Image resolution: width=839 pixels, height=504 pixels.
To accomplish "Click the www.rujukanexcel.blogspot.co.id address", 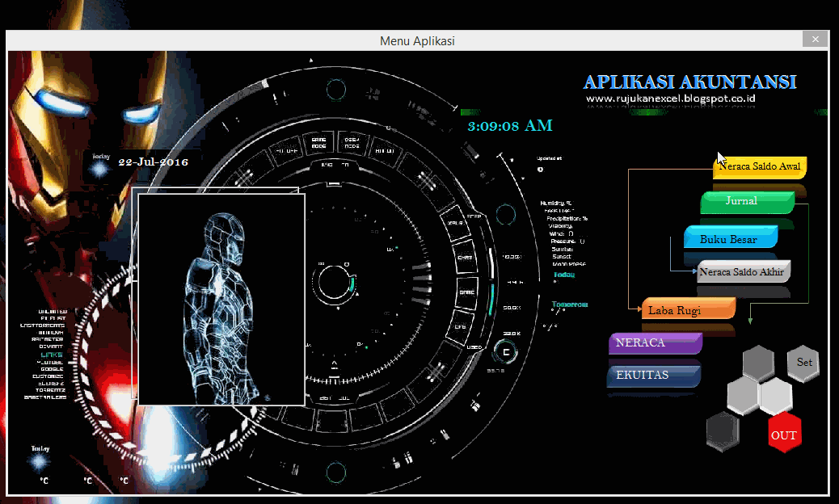I will point(670,99).
